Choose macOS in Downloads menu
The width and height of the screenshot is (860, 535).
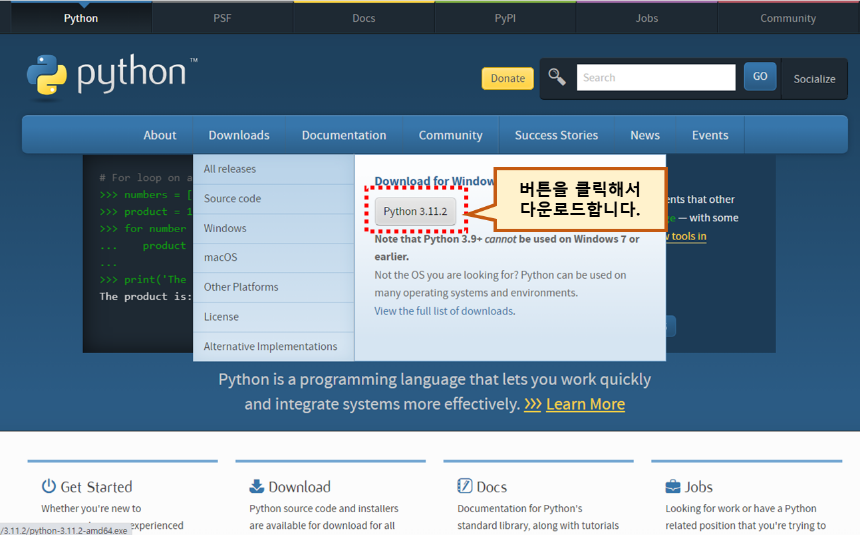[x=274, y=257]
